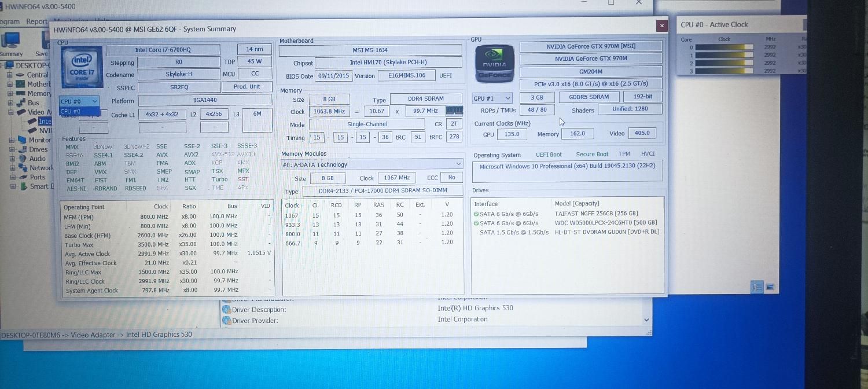
Task: Click the 1067 memory timing row
Action: coord(372,215)
